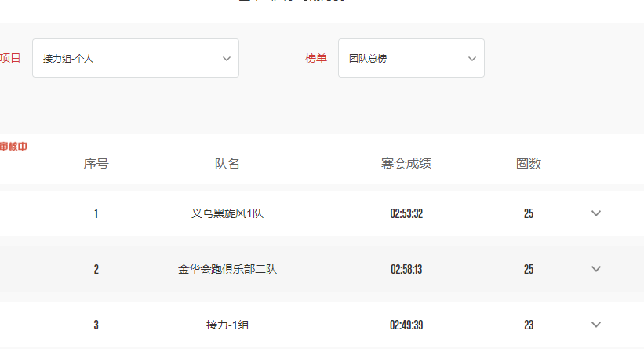Screen dimensions: 644x349
Task: Click rank number 1
Action: coord(96,213)
